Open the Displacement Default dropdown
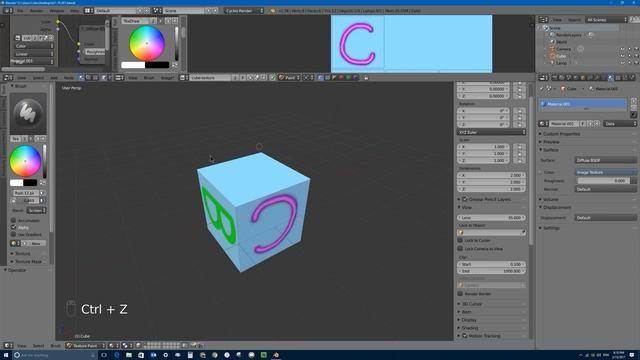Screen dimensions: 640x360 [605, 218]
